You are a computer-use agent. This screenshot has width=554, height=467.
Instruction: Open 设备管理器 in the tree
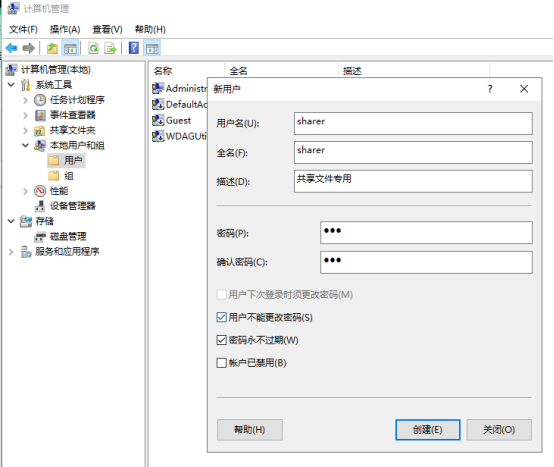point(72,206)
